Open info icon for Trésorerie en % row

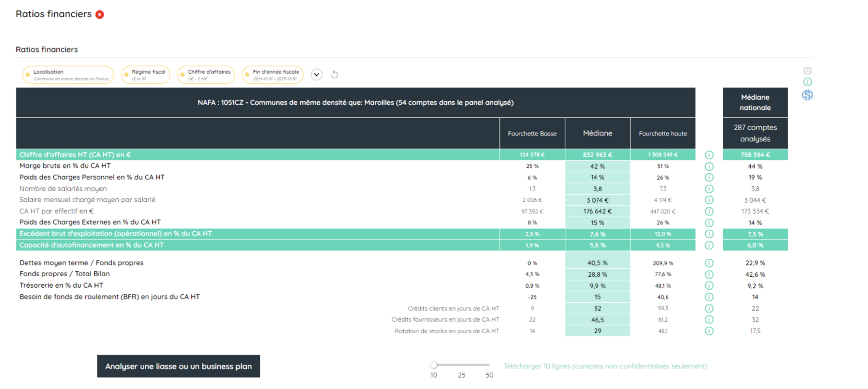709,286
